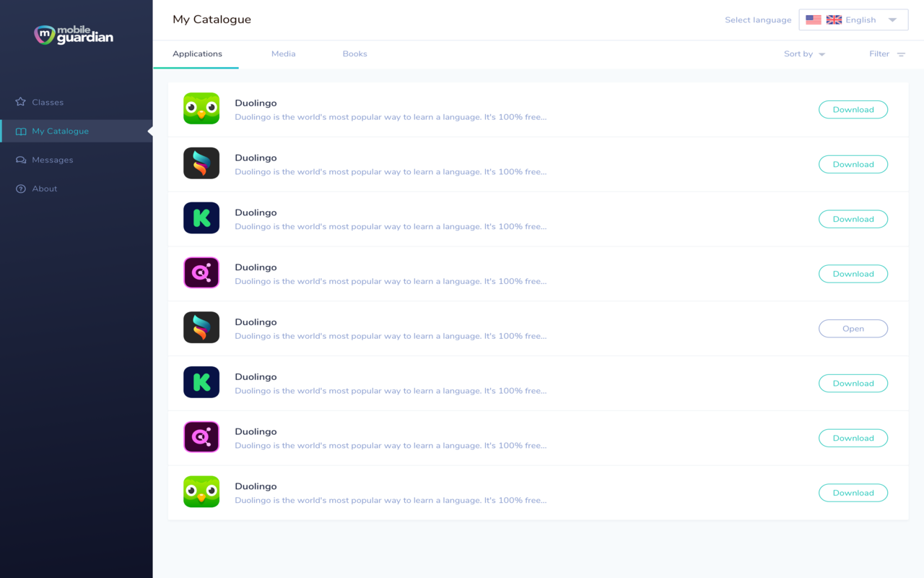Expand the English language dropdown arrow

coord(892,20)
